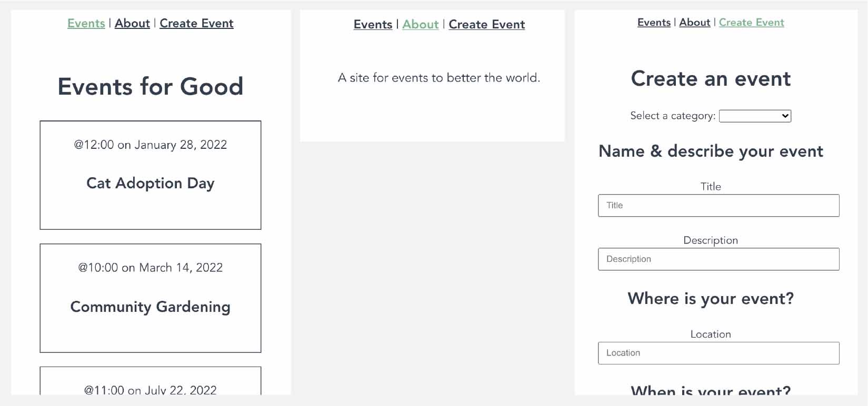Expand the Select a category dropdown
868x406 pixels.
[755, 116]
